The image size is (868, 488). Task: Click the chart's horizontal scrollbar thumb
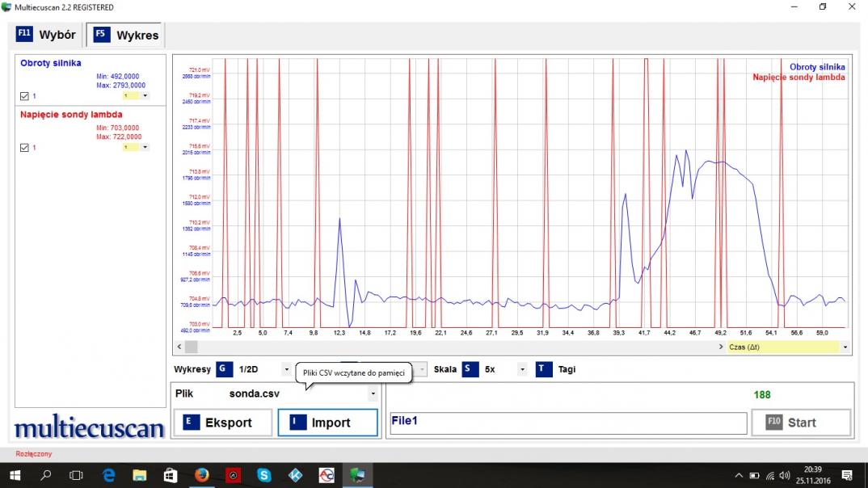(191, 347)
